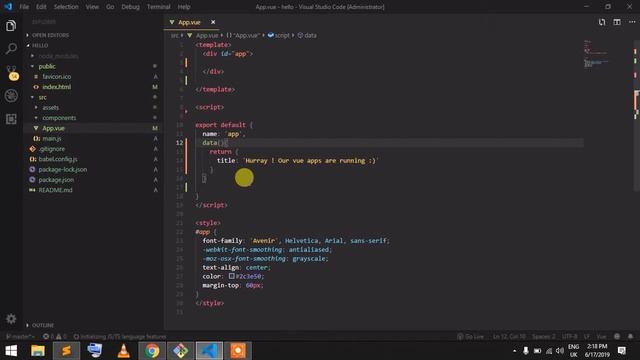Click the LF line ending indicator
The width and height of the screenshot is (640, 360).
[587, 337]
